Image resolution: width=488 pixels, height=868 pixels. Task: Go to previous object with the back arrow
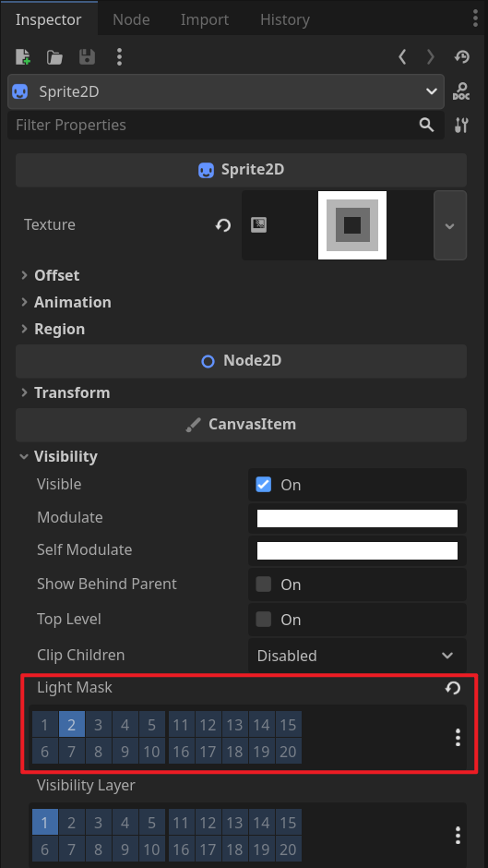tap(403, 56)
